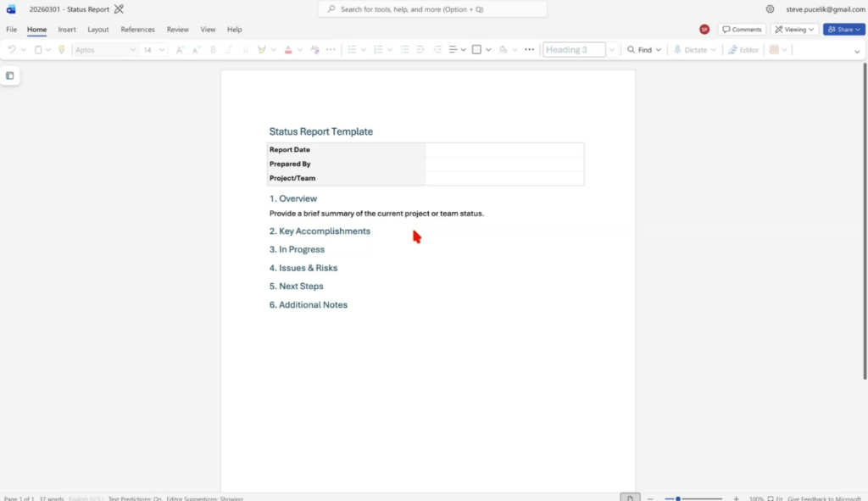Open the Insert ribbon tab

click(67, 30)
